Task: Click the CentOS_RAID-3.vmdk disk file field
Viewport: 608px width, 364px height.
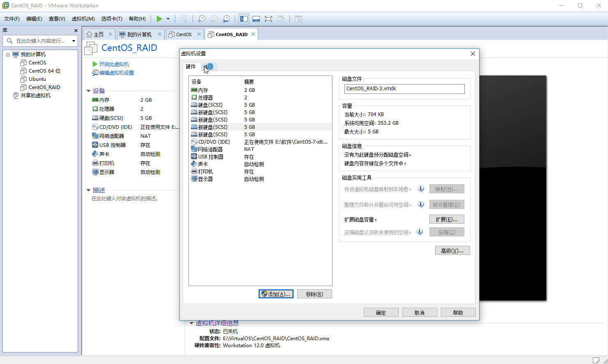Action: (404, 89)
